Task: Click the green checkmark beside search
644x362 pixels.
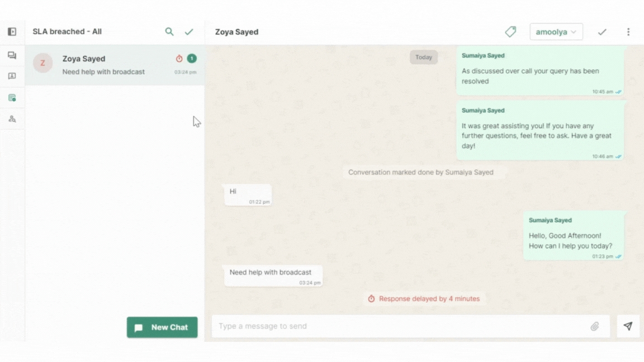Action: coord(189,32)
